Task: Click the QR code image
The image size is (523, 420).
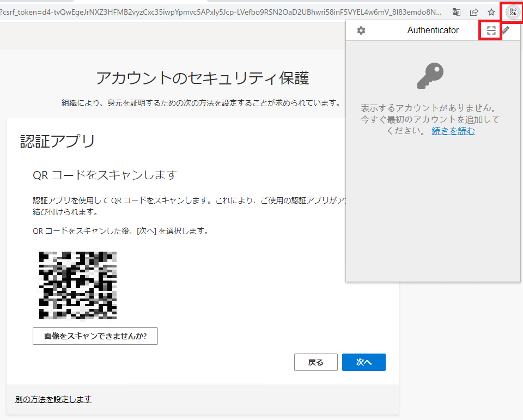Action: (78, 285)
